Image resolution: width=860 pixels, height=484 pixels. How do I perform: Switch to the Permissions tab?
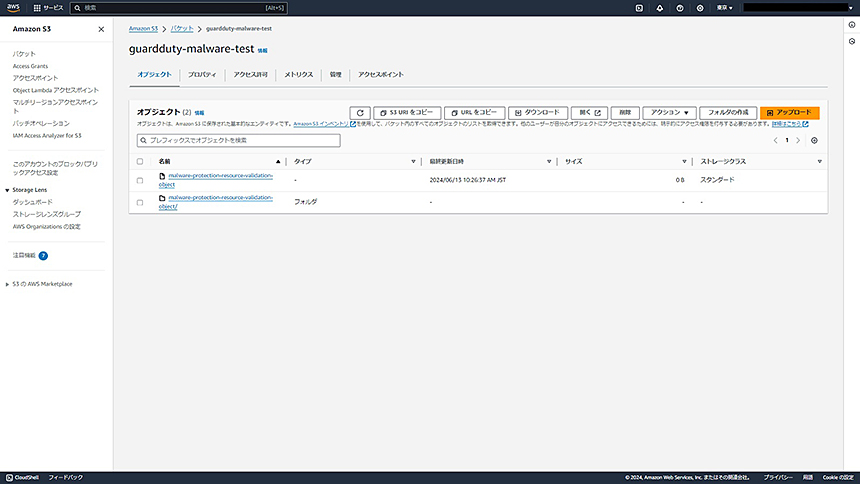251,75
